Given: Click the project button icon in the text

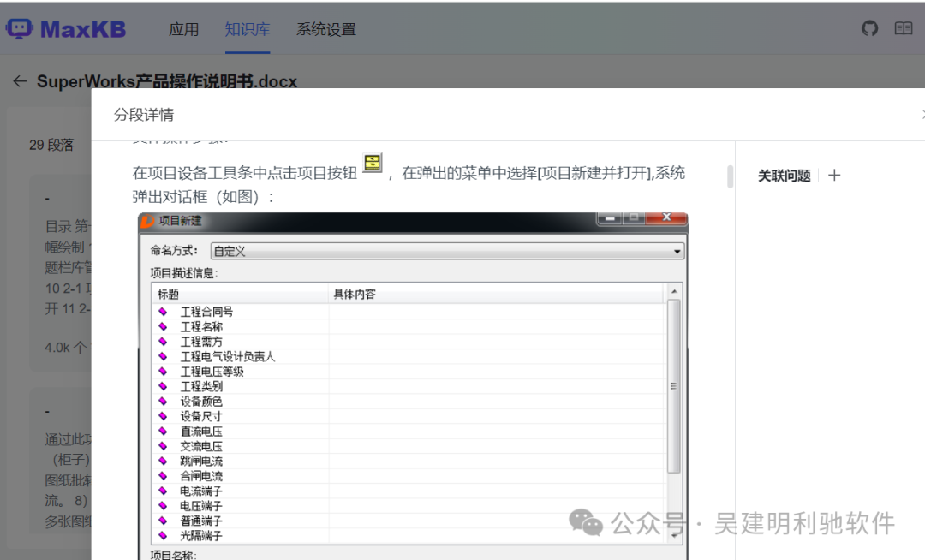Looking at the screenshot, I should (x=373, y=163).
